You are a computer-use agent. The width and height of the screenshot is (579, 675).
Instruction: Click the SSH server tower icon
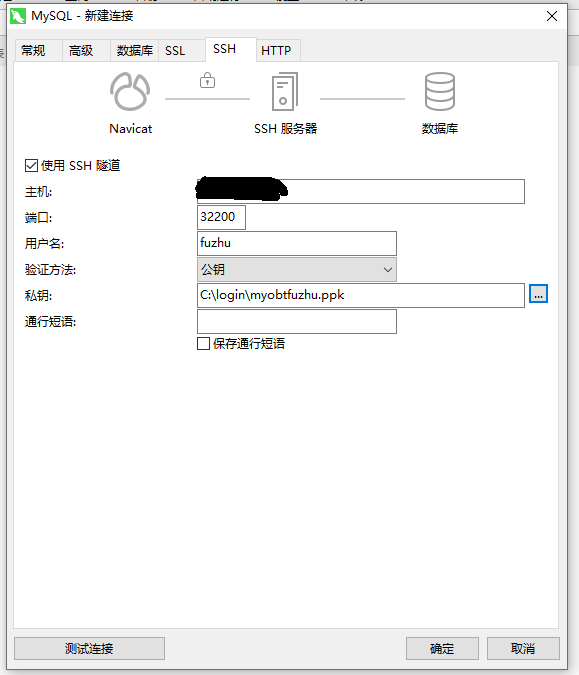(285, 91)
